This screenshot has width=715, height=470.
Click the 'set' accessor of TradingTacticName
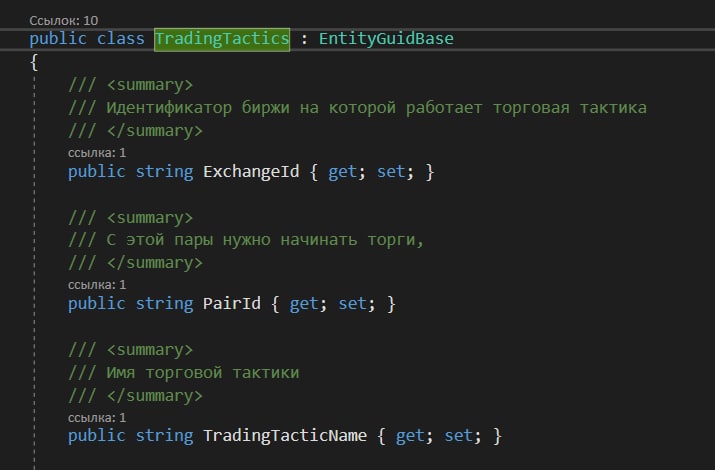[x=458, y=436]
